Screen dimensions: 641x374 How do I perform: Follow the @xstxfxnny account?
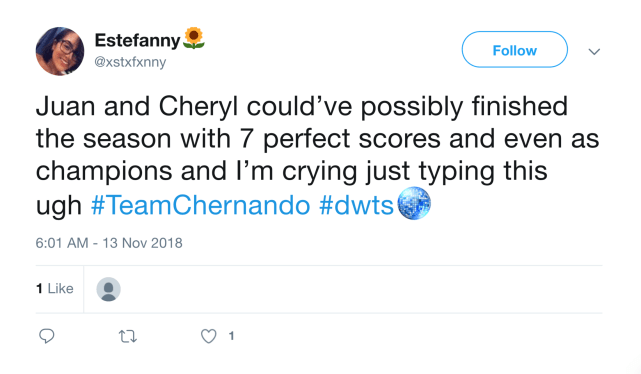[x=515, y=49]
